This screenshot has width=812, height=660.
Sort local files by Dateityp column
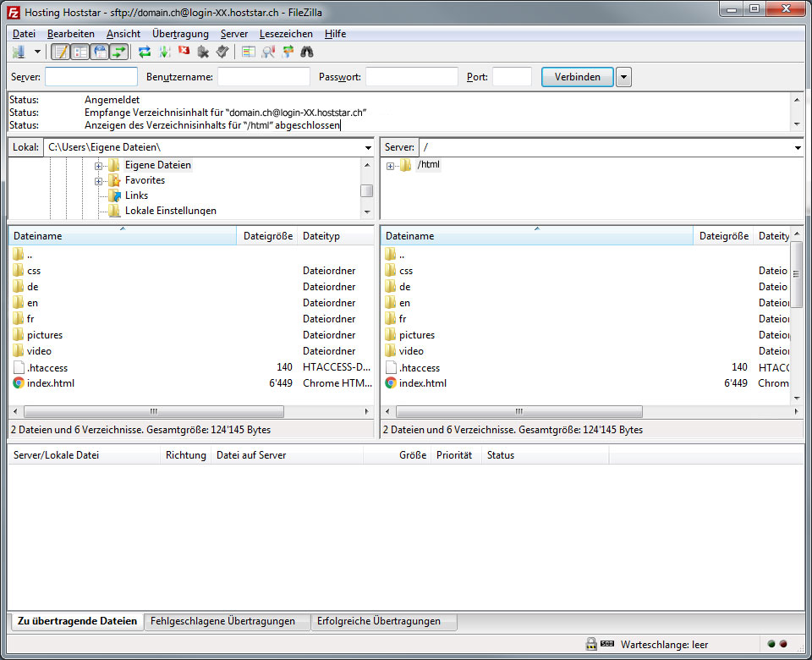(336, 236)
